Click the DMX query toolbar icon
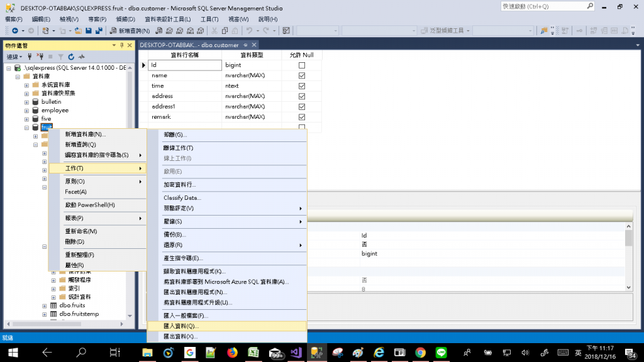This screenshot has width=644, height=362. 179,31
